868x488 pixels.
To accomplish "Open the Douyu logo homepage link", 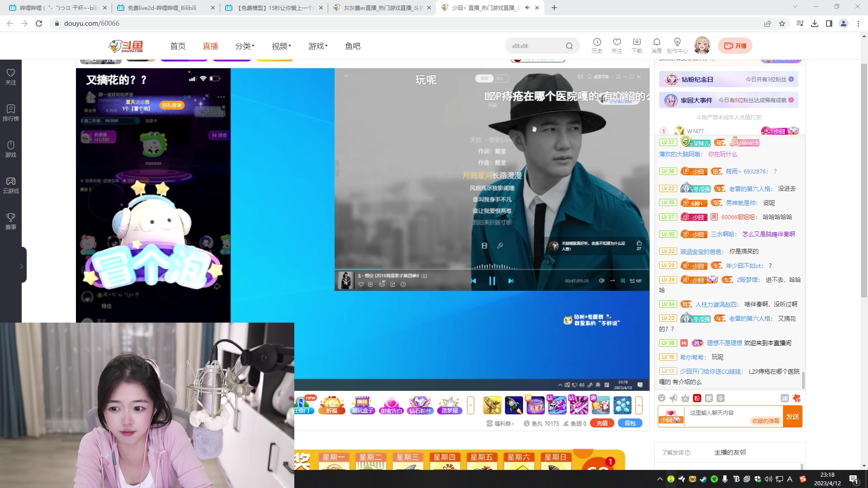I will (126, 46).
